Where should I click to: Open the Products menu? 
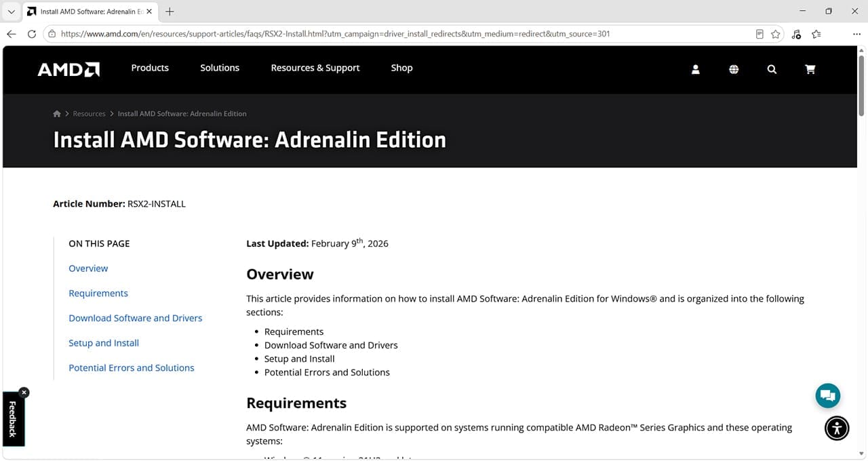tap(150, 68)
